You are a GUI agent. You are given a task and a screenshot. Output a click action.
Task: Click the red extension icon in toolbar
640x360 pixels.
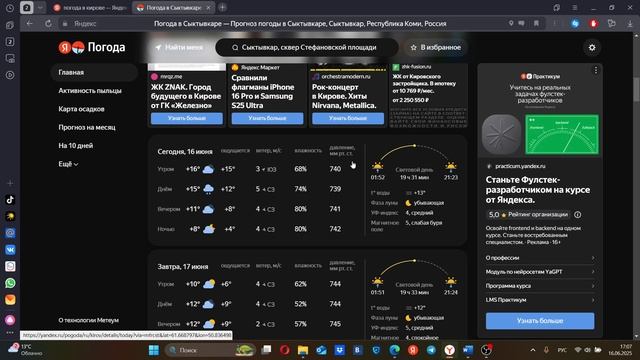pyautogui.click(x=593, y=24)
